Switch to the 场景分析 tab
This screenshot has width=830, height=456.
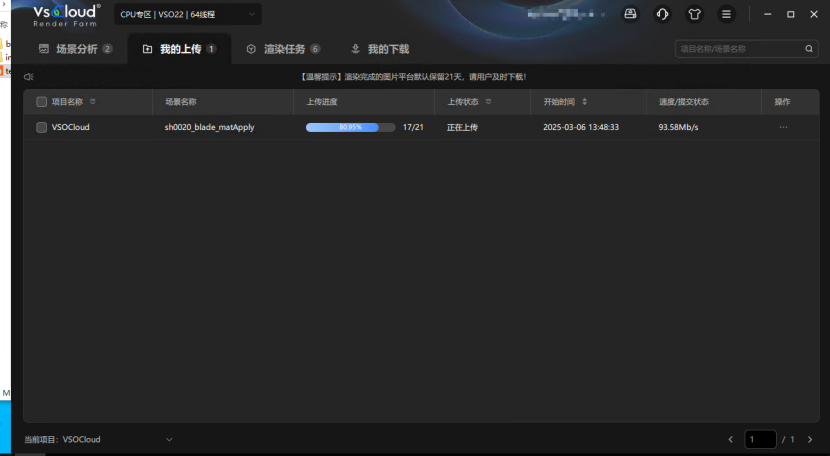click(x=75, y=49)
